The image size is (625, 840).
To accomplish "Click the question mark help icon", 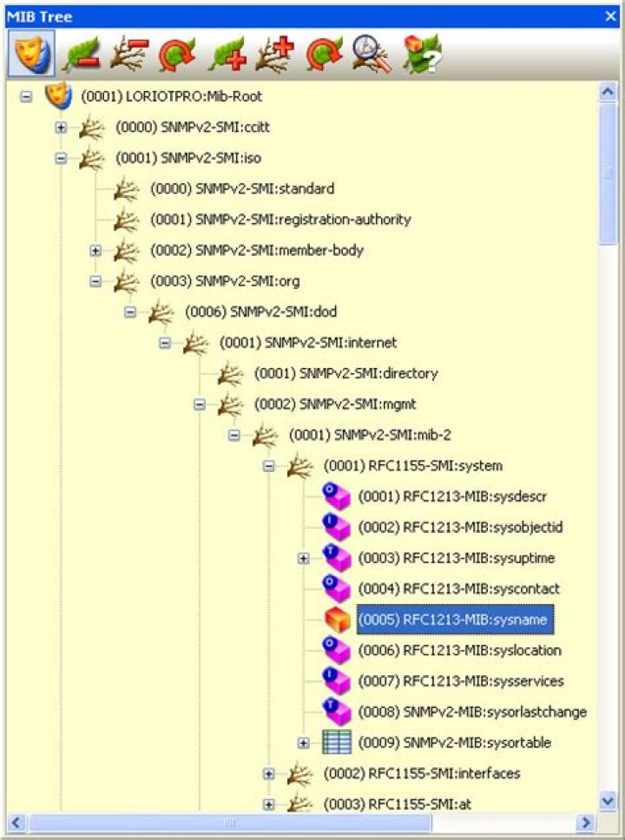I will tap(422, 55).
